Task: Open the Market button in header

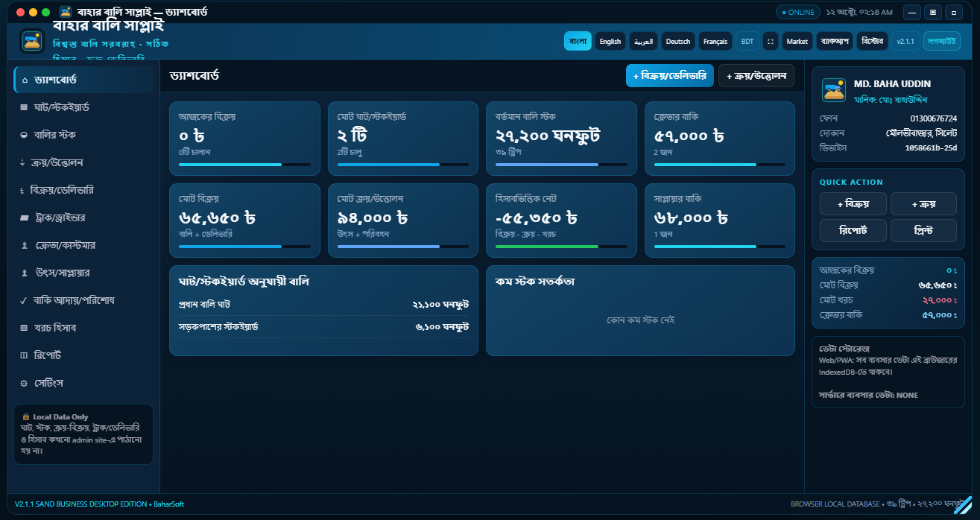Action: pos(797,42)
